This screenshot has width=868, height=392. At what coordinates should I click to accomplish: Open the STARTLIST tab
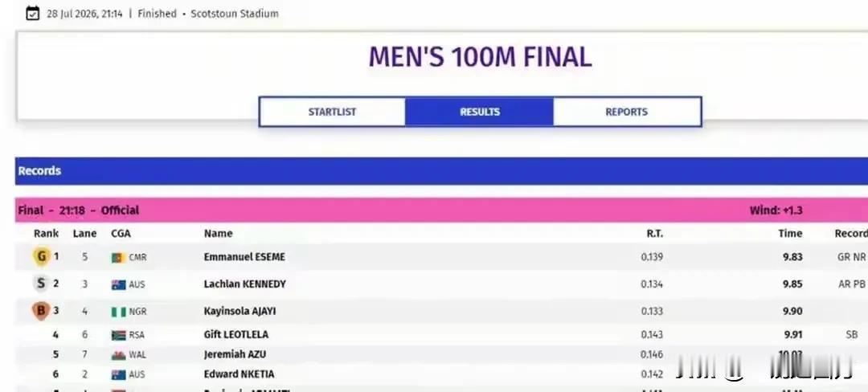(332, 112)
